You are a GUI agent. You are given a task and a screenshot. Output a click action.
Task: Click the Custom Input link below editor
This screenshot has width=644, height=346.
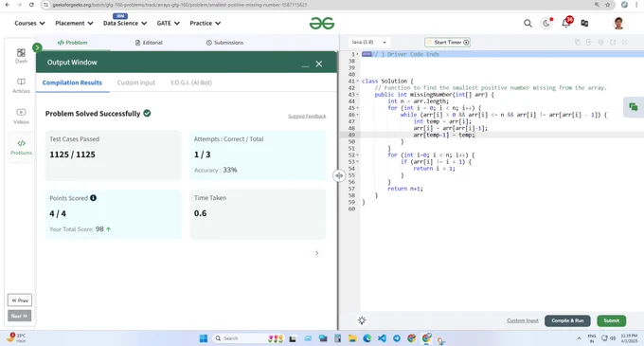[523, 320]
